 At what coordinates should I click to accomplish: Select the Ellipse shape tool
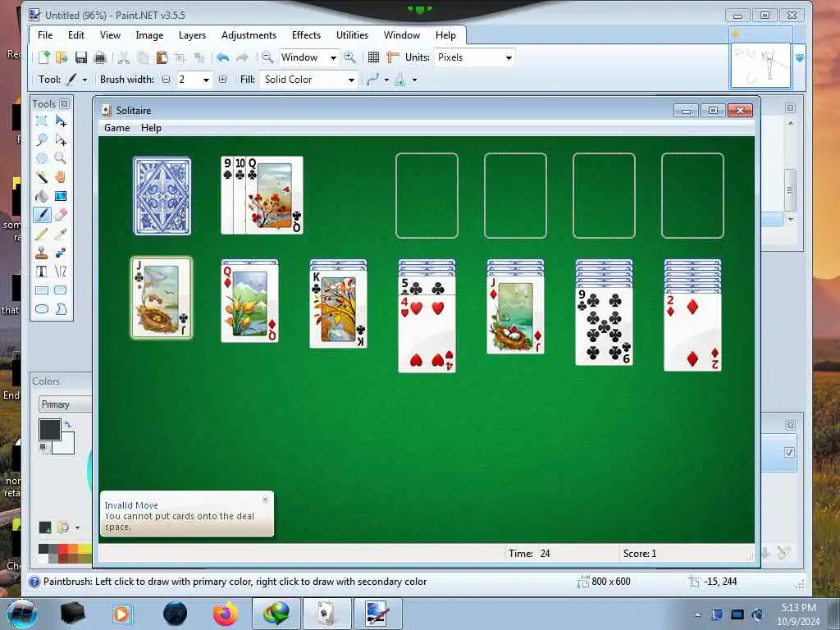click(42, 309)
